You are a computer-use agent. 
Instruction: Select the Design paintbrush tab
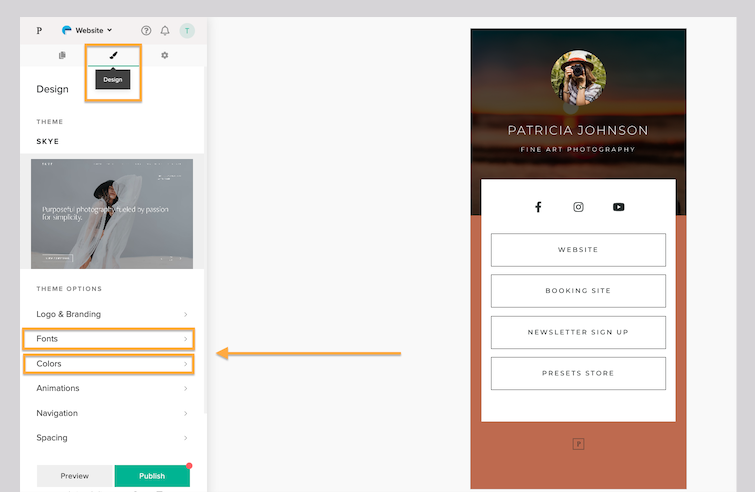pos(114,55)
